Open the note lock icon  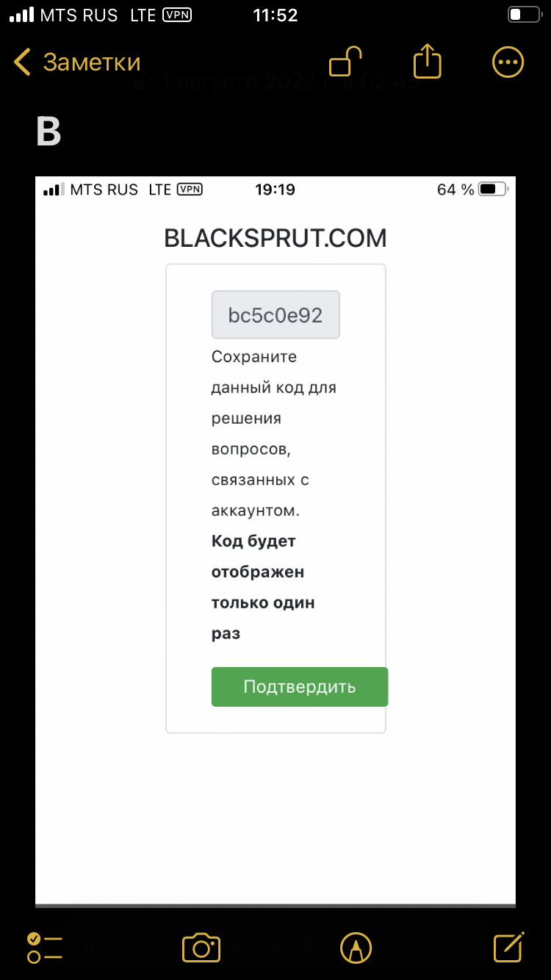(345, 62)
